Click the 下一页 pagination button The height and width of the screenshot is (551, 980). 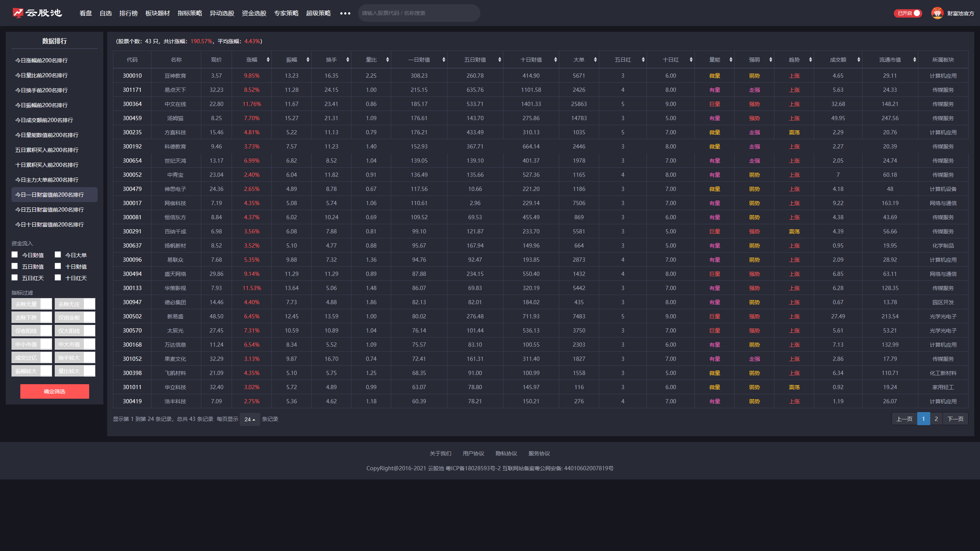coord(955,419)
